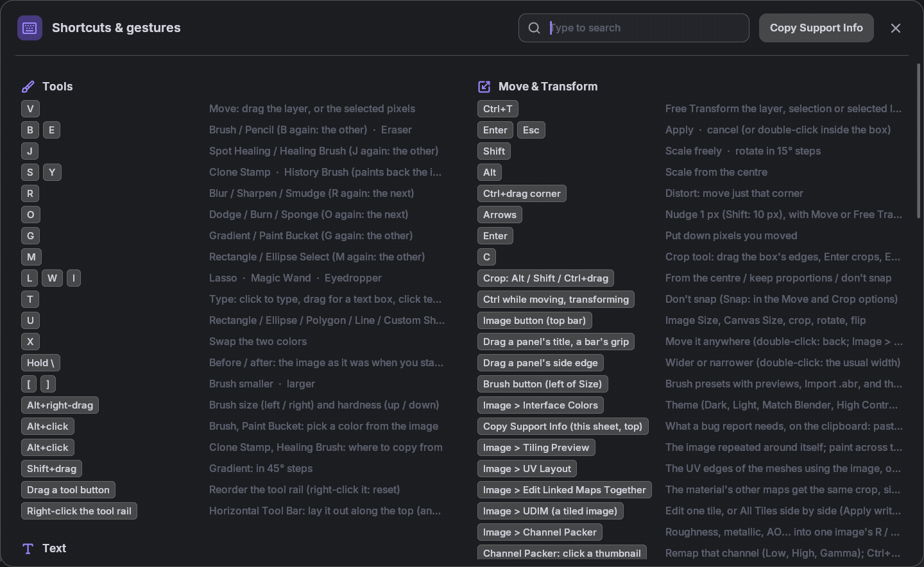Image resolution: width=924 pixels, height=567 pixels.
Task: Click the Right-click the tool rail label
Action: coord(79,511)
